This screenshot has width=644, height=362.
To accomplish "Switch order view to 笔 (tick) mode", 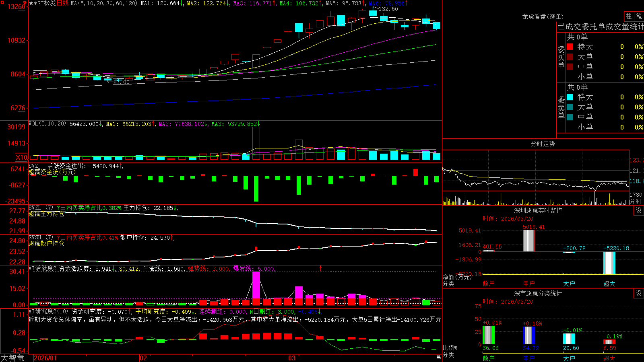I will click(x=639, y=16).
